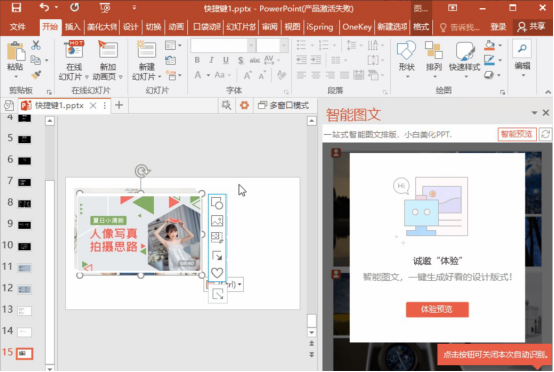Select slide 11 thumbnail
The image size is (554, 372).
pyautogui.click(x=24, y=268)
